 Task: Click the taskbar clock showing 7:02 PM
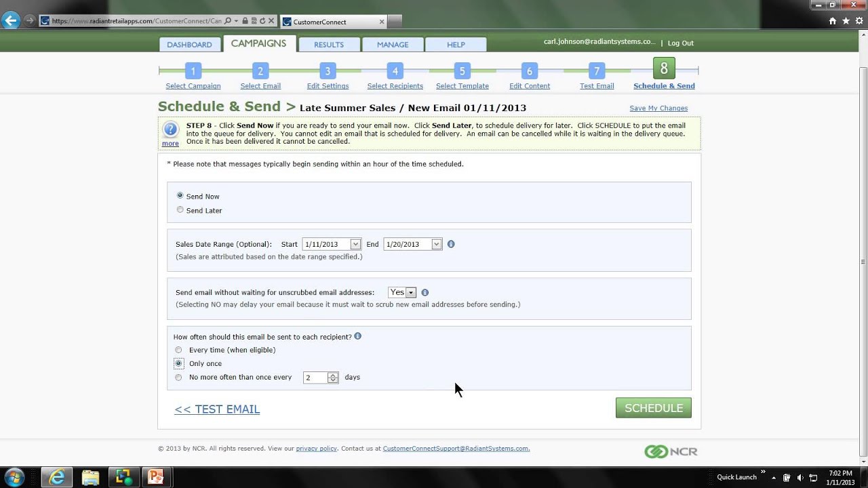point(840,477)
